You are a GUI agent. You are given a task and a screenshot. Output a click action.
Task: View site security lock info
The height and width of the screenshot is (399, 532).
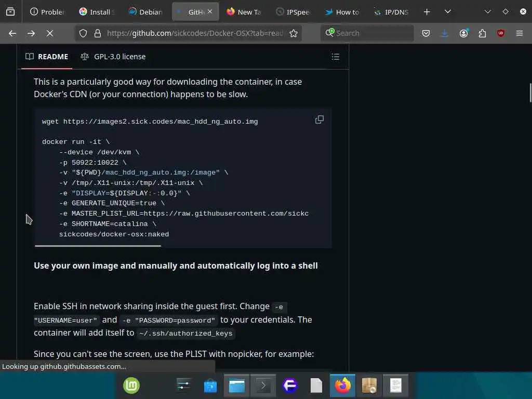98,33
